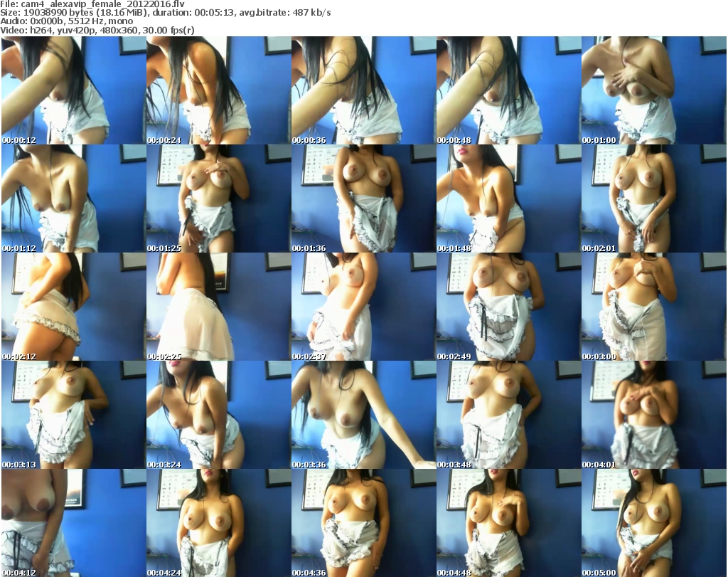Click the file name text line

(92, 4)
